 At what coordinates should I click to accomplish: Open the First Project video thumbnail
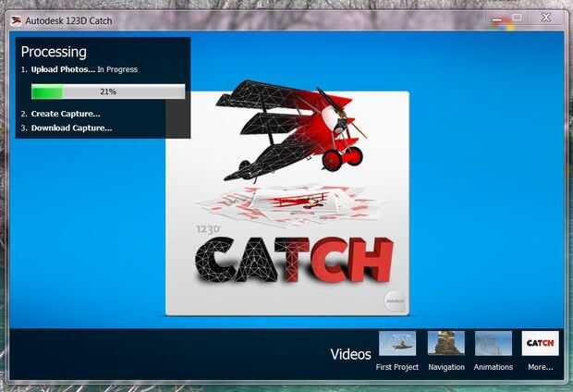point(397,343)
